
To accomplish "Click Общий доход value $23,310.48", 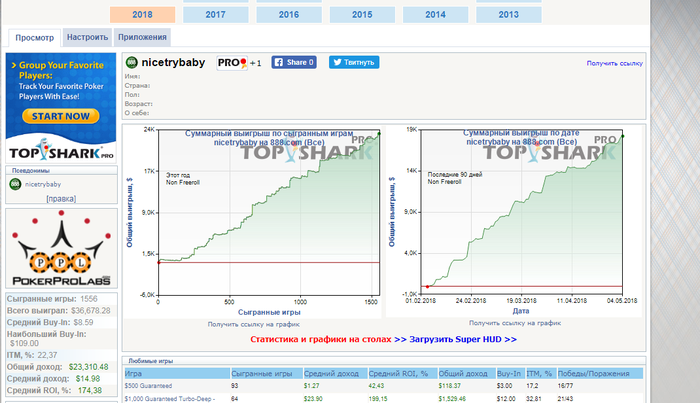I will pos(88,367).
